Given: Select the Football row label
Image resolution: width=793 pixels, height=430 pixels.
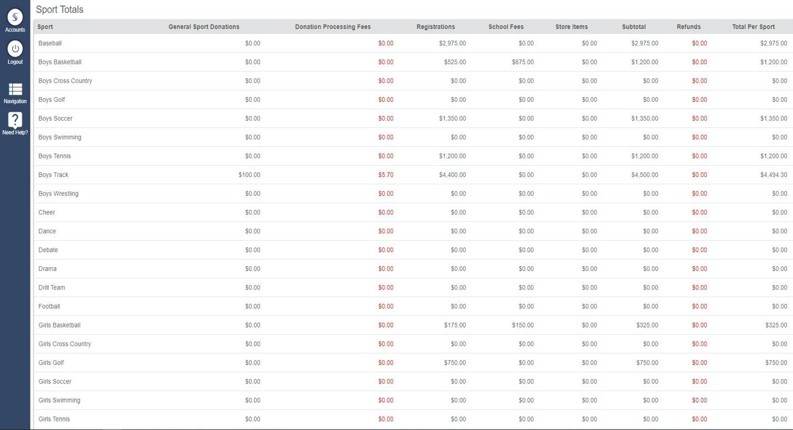Looking at the screenshot, I should point(49,306).
